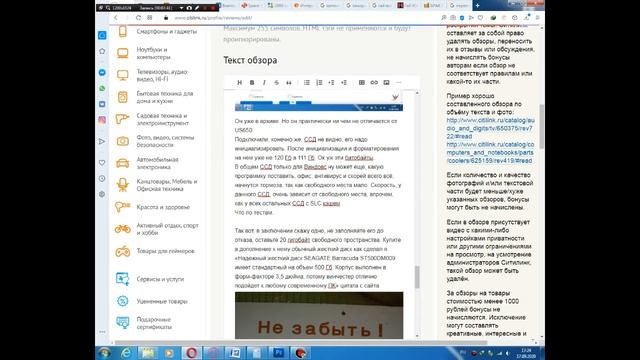Open Фото, видео, системы безопасности category
This screenshot has width=640, height=360.
(x=165, y=141)
